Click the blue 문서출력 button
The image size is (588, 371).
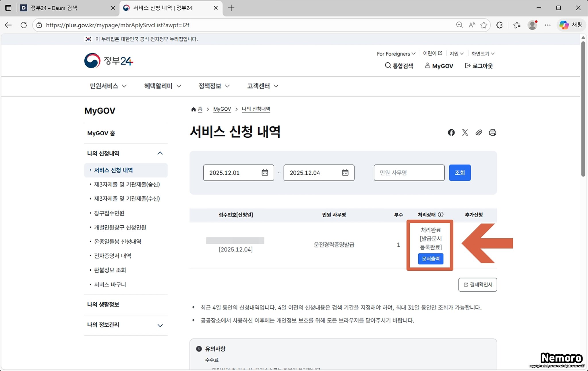tap(430, 259)
